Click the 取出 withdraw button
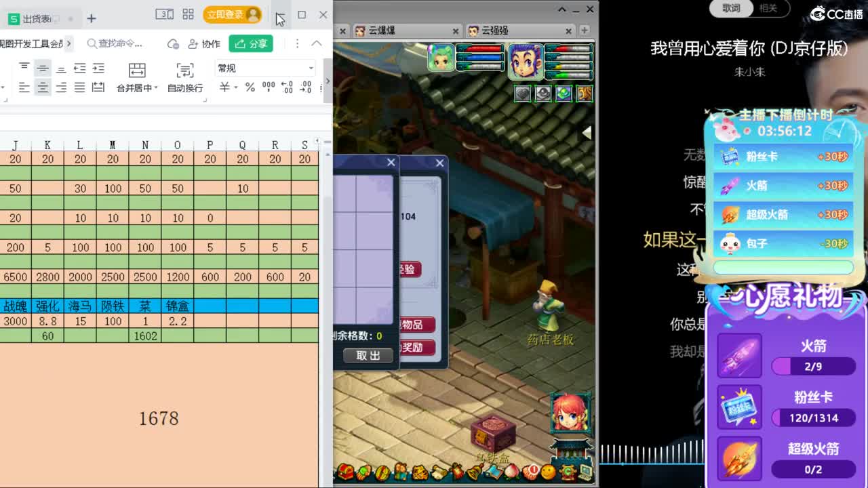Image resolution: width=868 pixels, height=488 pixels. coord(368,355)
